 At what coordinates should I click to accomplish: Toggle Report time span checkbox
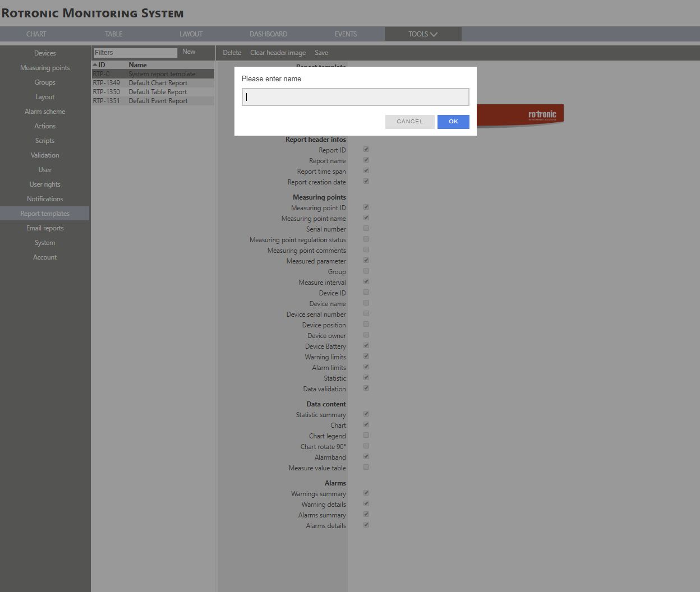[366, 171]
